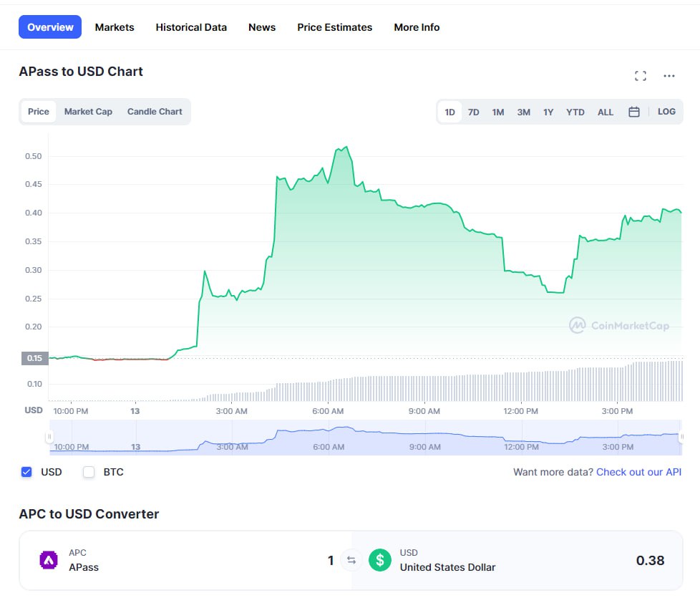The image size is (700, 598).
Task: Follow the 'Check out our API' link
Action: coord(639,472)
